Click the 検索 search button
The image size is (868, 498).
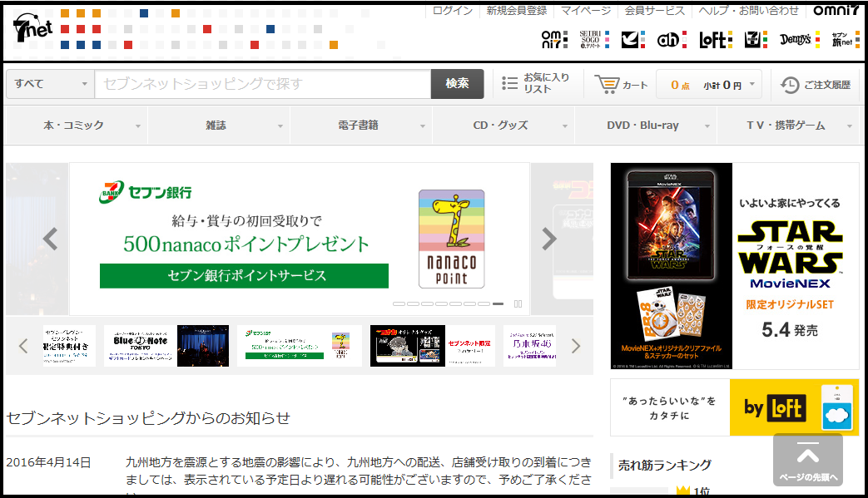coord(457,84)
